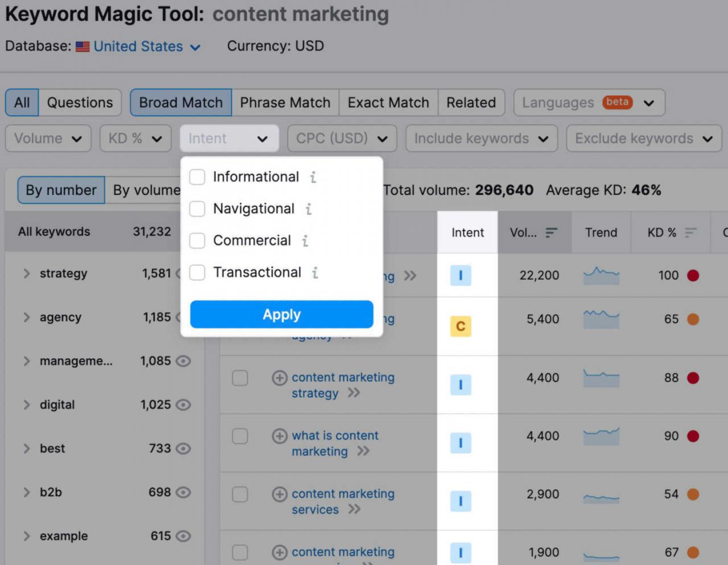Toggle eye icon for digital group
The image size is (728, 565).
tap(183, 405)
